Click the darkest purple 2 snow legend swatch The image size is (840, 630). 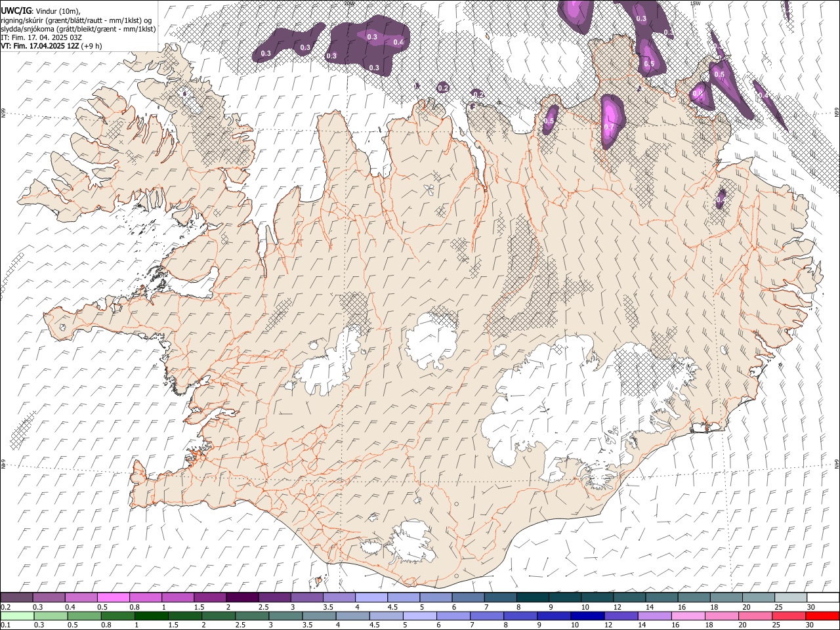(242, 597)
